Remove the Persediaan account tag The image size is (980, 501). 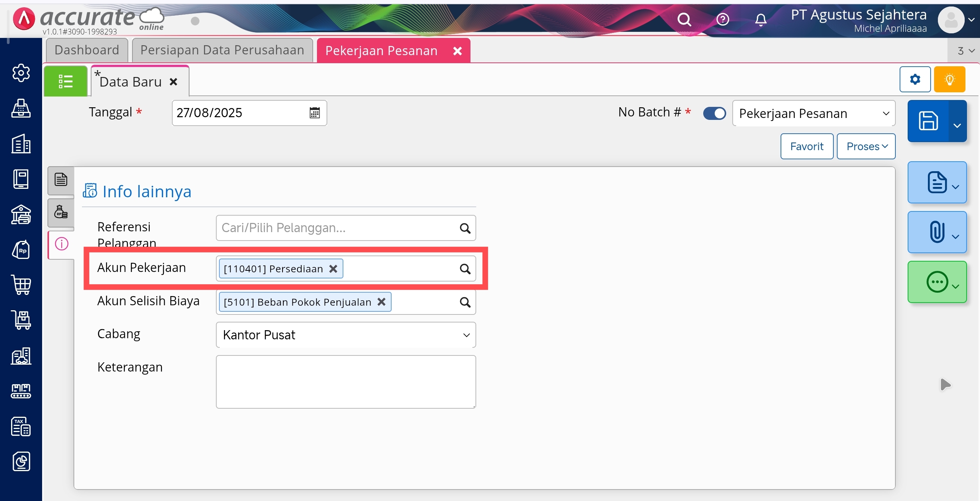click(333, 269)
